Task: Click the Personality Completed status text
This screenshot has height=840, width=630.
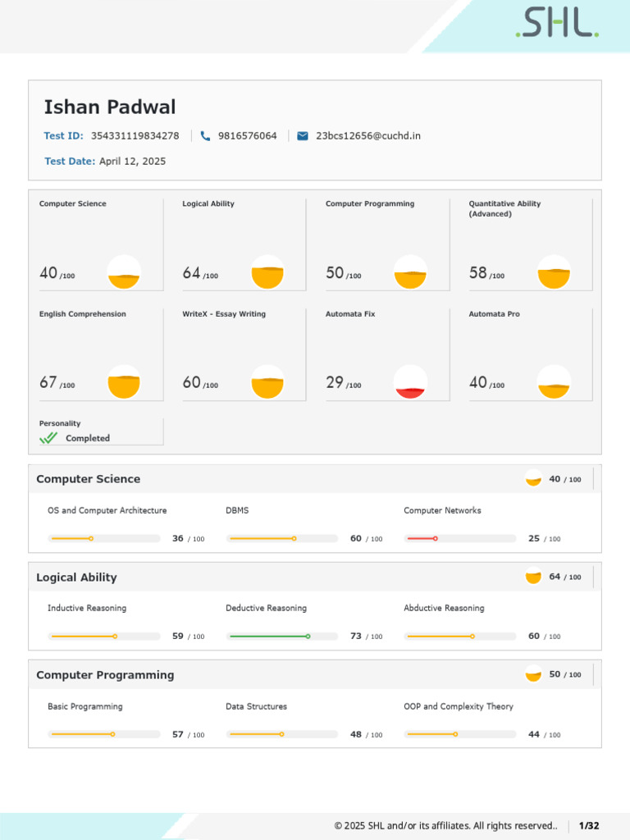Action: tap(88, 438)
